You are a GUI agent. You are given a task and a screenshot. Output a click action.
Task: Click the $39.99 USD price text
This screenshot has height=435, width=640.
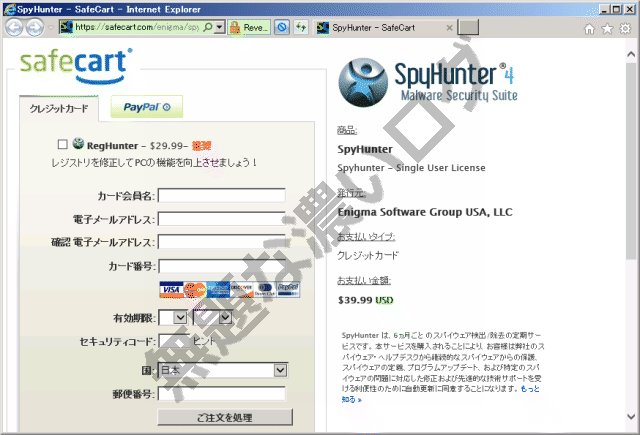(366, 300)
